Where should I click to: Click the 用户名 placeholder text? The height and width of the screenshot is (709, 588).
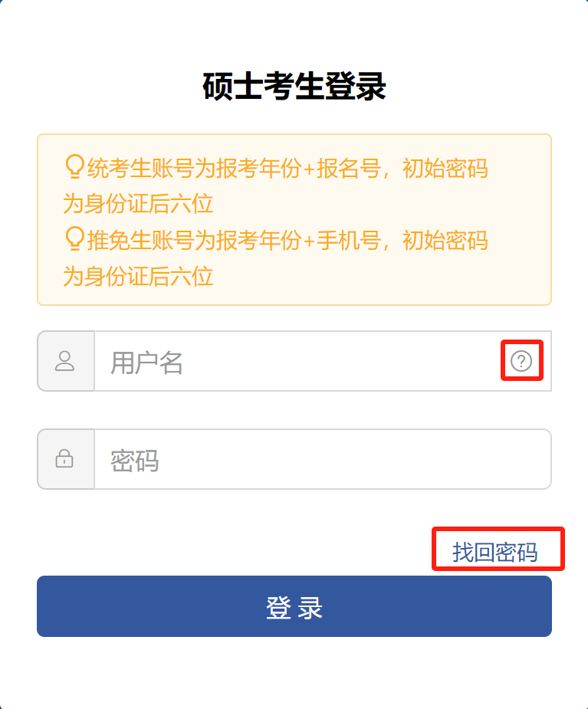tap(146, 363)
